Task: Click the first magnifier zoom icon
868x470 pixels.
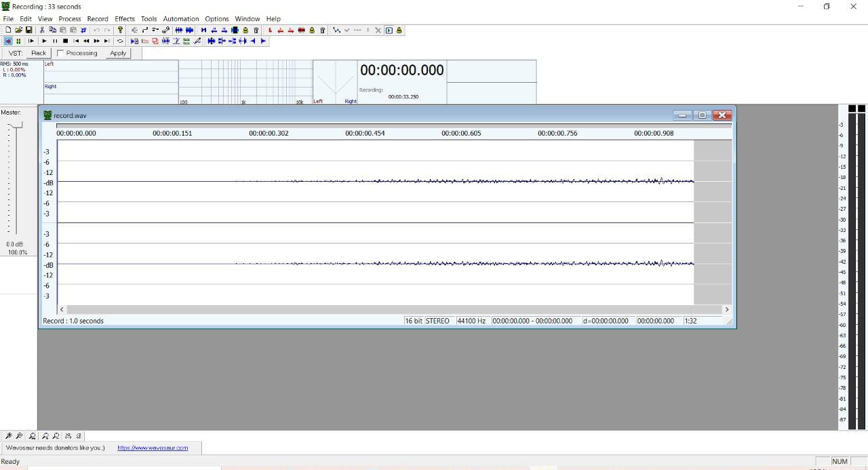Action: pyautogui.click(x=9, y=436)
